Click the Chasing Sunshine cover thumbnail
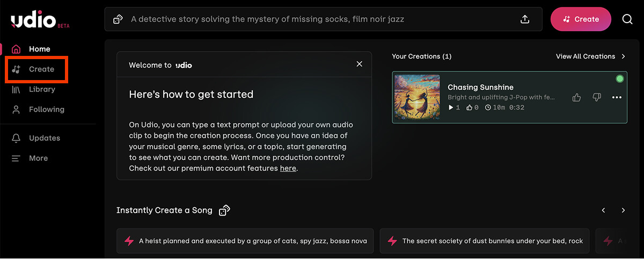 pyautogui.click(x=418, y=97)
